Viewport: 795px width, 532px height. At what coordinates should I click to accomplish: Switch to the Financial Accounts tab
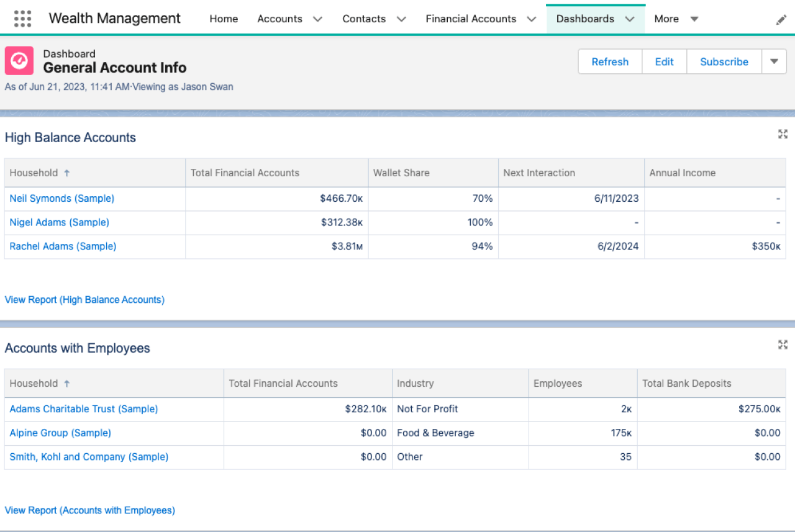coord(471,19)
